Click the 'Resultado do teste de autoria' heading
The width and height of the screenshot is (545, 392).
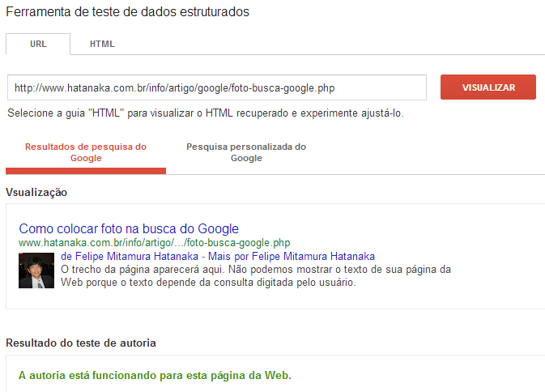pos(81,343)
